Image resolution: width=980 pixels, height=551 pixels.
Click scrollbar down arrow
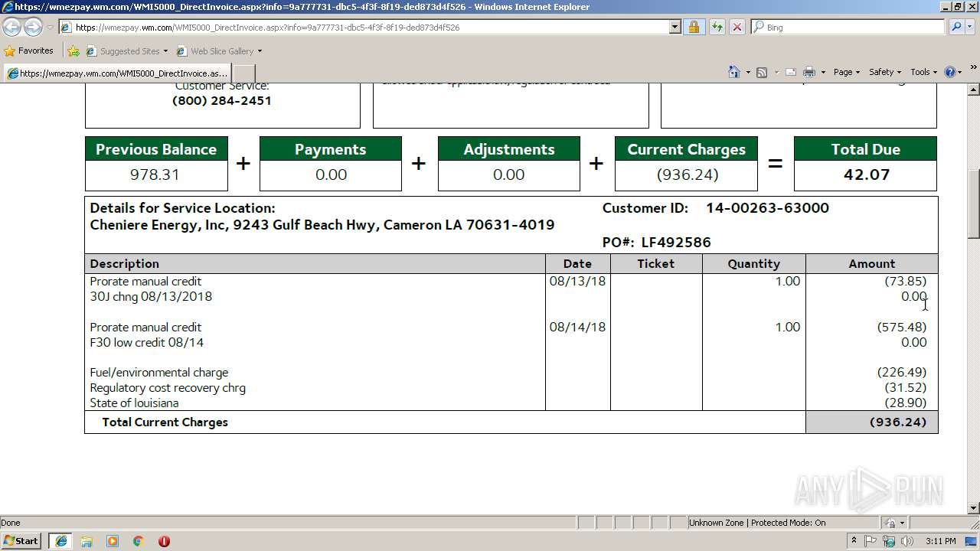(974, 508)
